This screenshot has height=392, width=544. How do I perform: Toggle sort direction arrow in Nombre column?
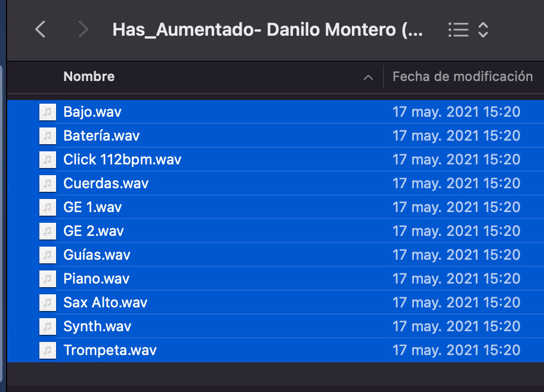point(368,77)
